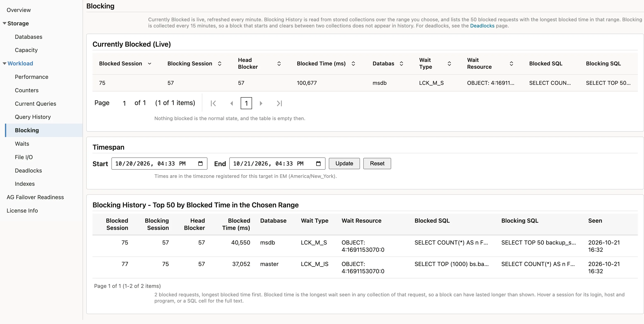Collapse the Storage tree section
This screenshot has width=644, height=324.
(x=5, y=23)
